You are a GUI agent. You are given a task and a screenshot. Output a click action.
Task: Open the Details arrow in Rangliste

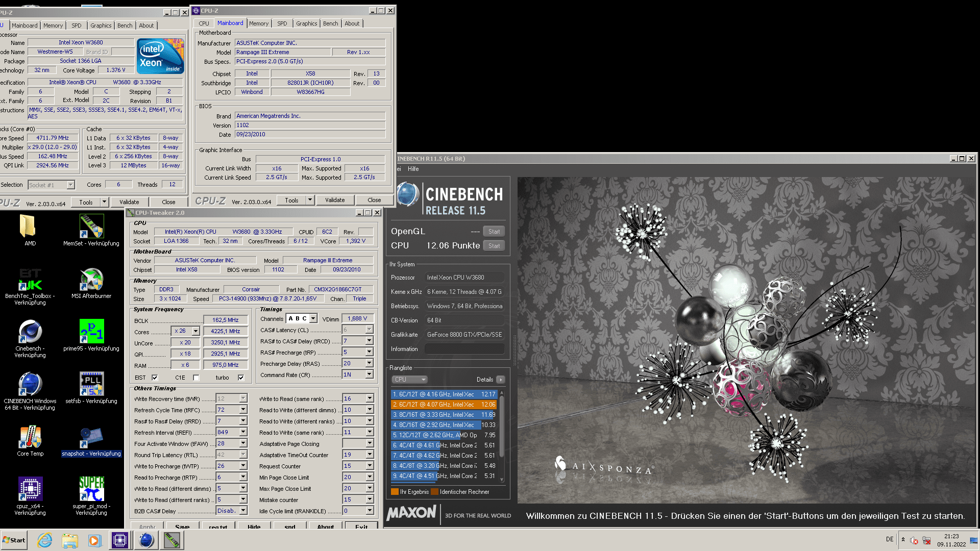coord(500,380)
